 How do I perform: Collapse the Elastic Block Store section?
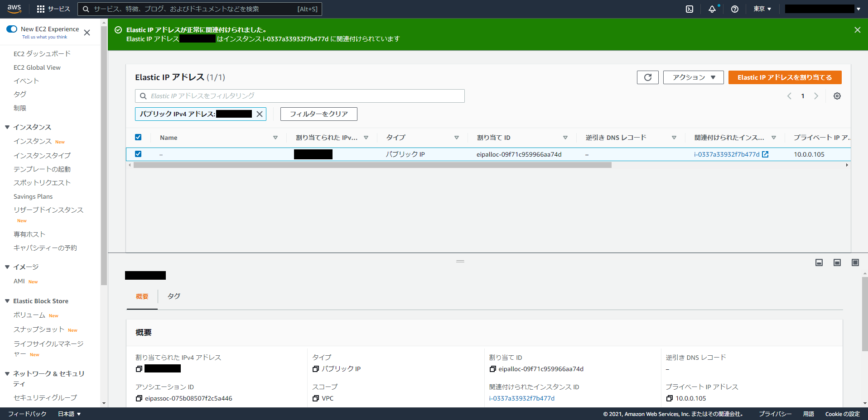coord(7,301)
